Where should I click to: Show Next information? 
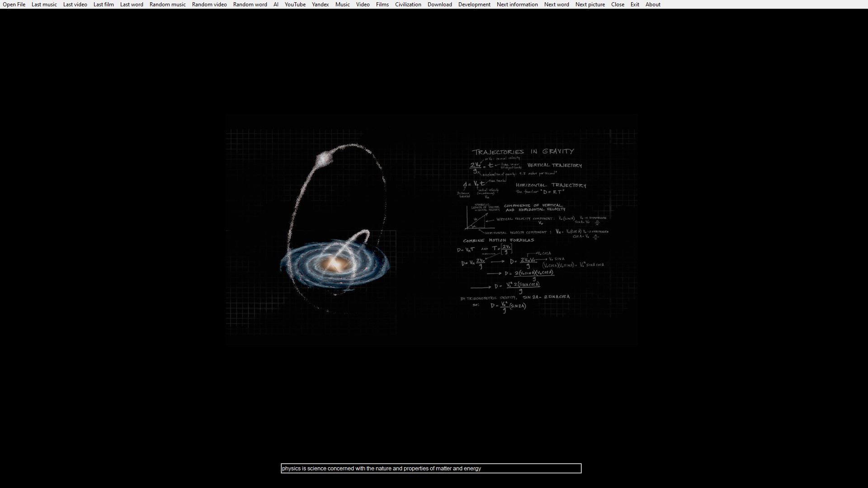click(x=517, y=5)
